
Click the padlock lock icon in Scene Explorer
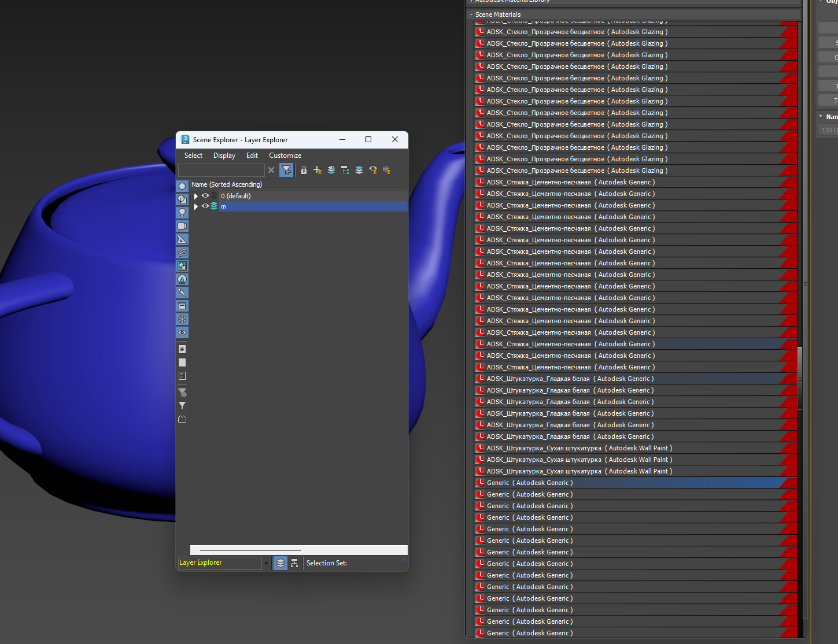(304, 170)
